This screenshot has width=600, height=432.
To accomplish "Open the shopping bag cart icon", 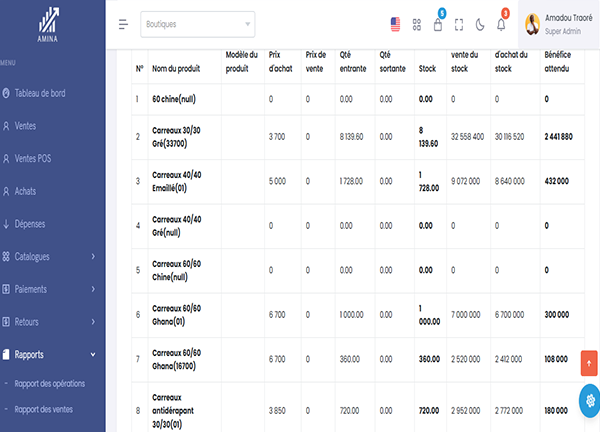I will tap(438, 25).
